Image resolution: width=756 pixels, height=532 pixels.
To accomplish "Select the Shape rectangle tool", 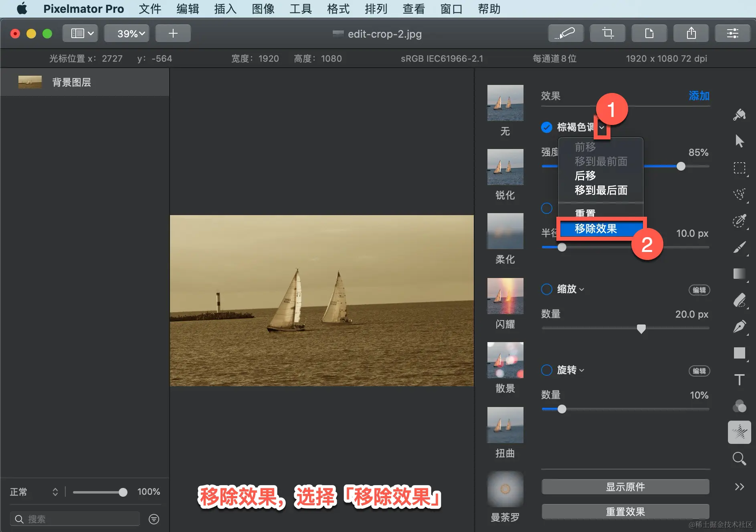I will click(739, 353).
